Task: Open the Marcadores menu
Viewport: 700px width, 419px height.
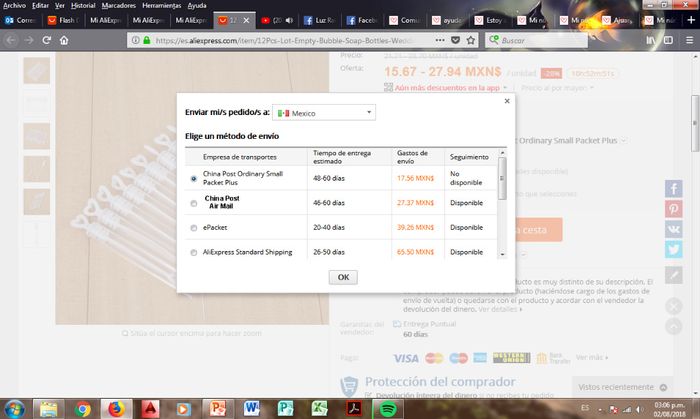Action: tap(118, 5)
